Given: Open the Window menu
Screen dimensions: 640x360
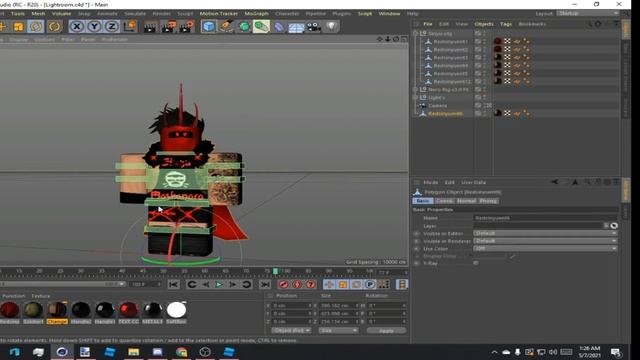Looking at the screenshot, I should 389,13.
